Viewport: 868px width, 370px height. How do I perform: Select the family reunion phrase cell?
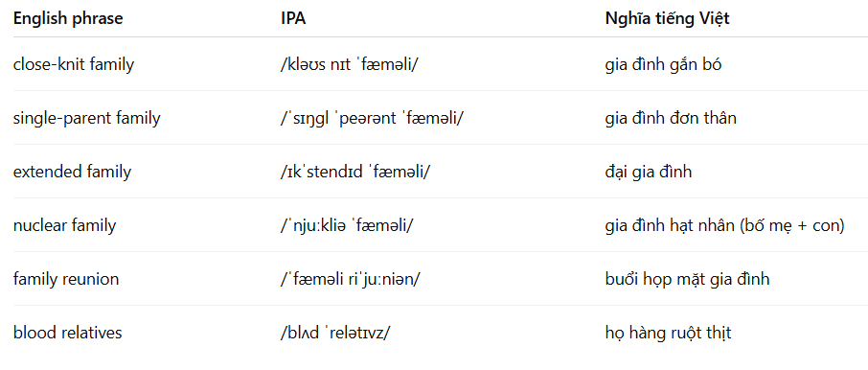pyautogui.click(x=66, y=279)
